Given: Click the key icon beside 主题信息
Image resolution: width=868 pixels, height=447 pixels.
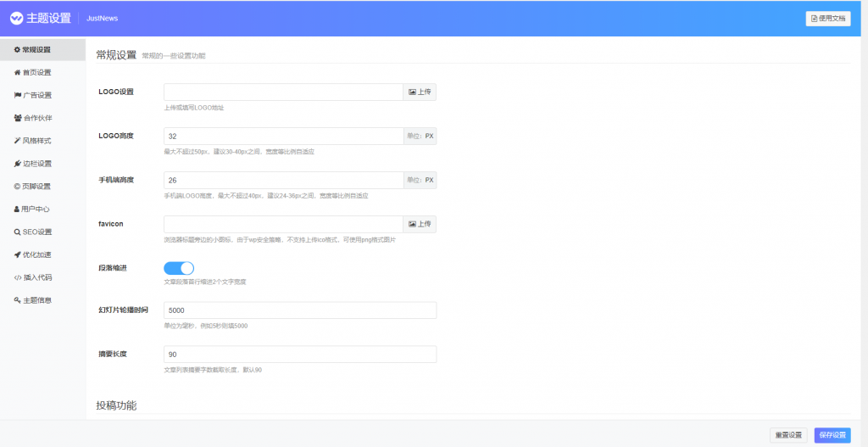Looking at the screenshot, I should 17,300.
